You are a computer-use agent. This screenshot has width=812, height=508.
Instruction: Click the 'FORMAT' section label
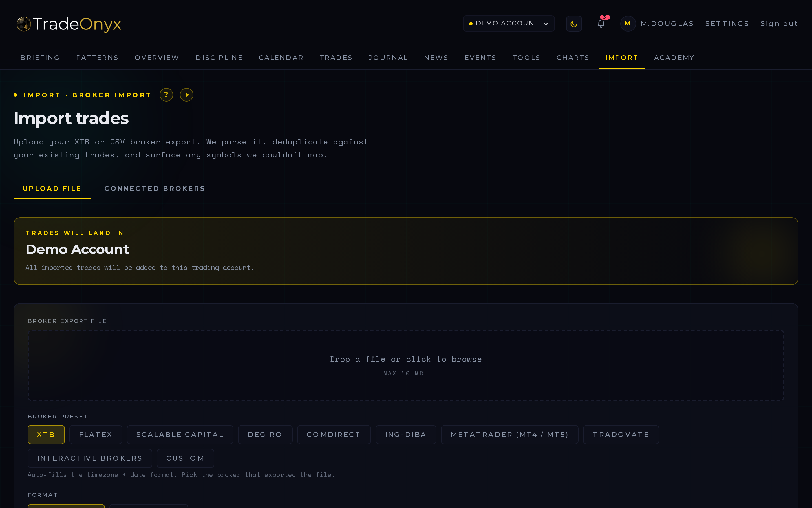(x=43, y=494)
